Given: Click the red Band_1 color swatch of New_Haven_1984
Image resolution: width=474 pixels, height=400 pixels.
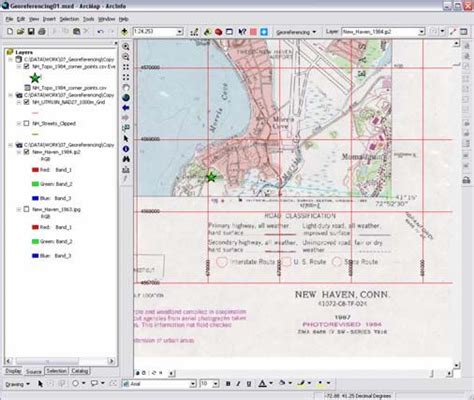Looking at the screenshot, I should tap(35, 170).
